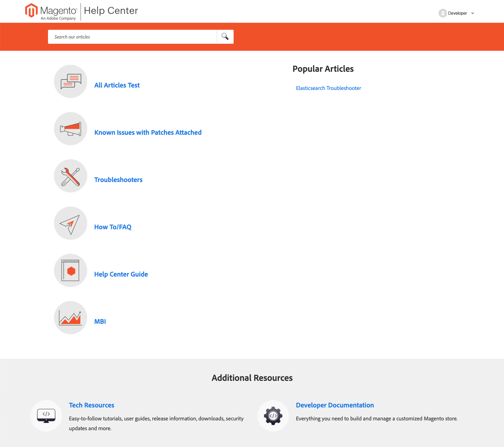Click the Tech Resources monitor icon
Viewport: 504px width, 447px height.
click(x=46, y=416)
